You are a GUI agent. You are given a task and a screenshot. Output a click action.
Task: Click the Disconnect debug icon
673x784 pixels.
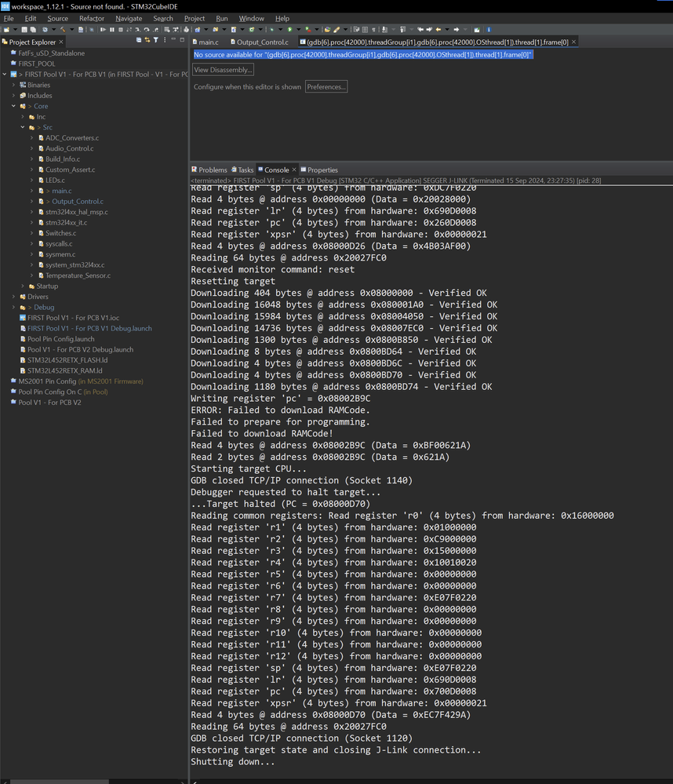click(x=129, y=30)
